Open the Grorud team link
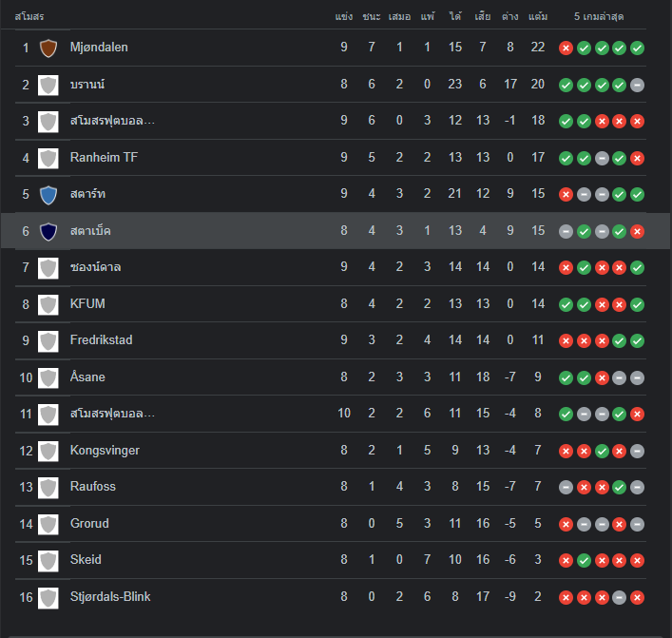This screenshot has height=638, width=672. pos(90,523)
